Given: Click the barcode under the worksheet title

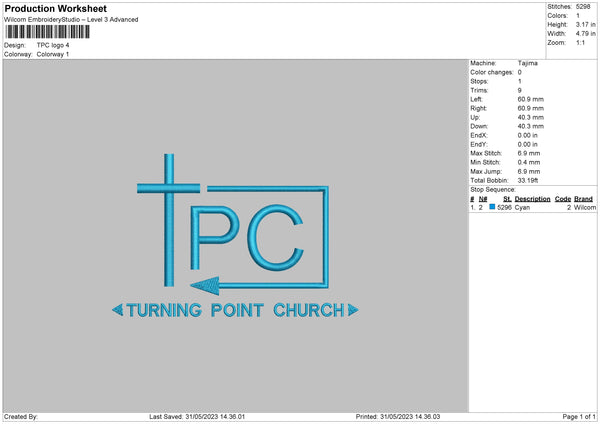Looking at the screenshot, I should point(47,32).
